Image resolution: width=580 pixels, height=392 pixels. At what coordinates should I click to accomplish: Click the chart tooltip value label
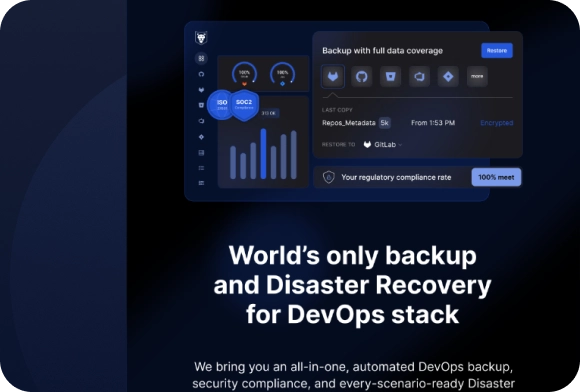point(269,113)
